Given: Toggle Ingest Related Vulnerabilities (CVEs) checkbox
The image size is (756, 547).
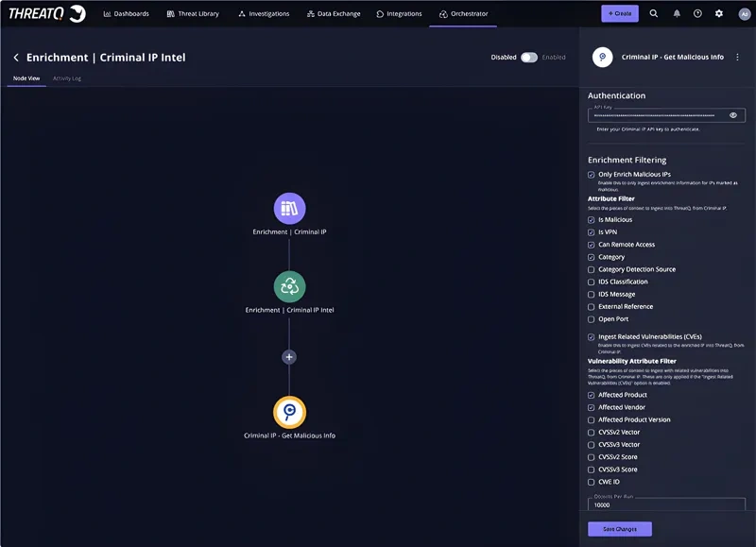Looking at the screenshot, I should click(591, 337).
